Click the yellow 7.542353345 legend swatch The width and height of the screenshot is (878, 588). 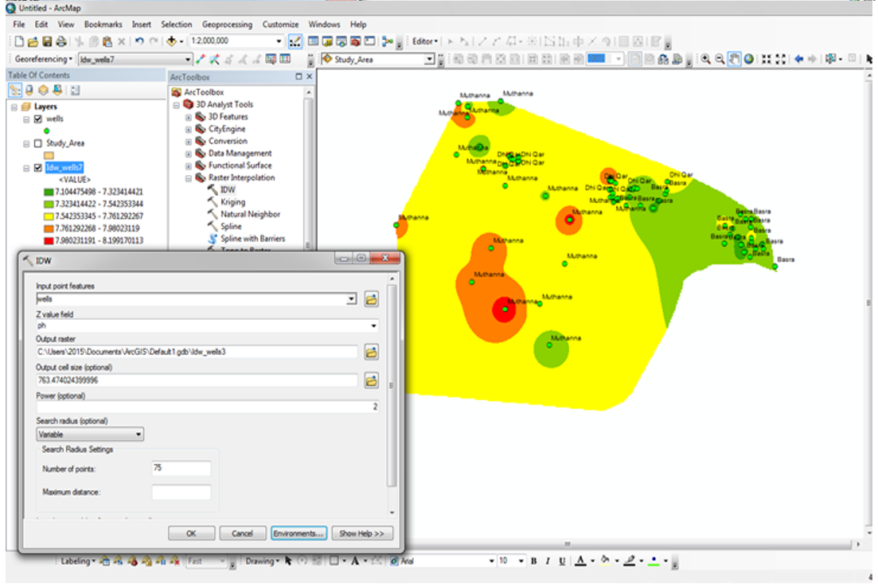pos(49,216)
